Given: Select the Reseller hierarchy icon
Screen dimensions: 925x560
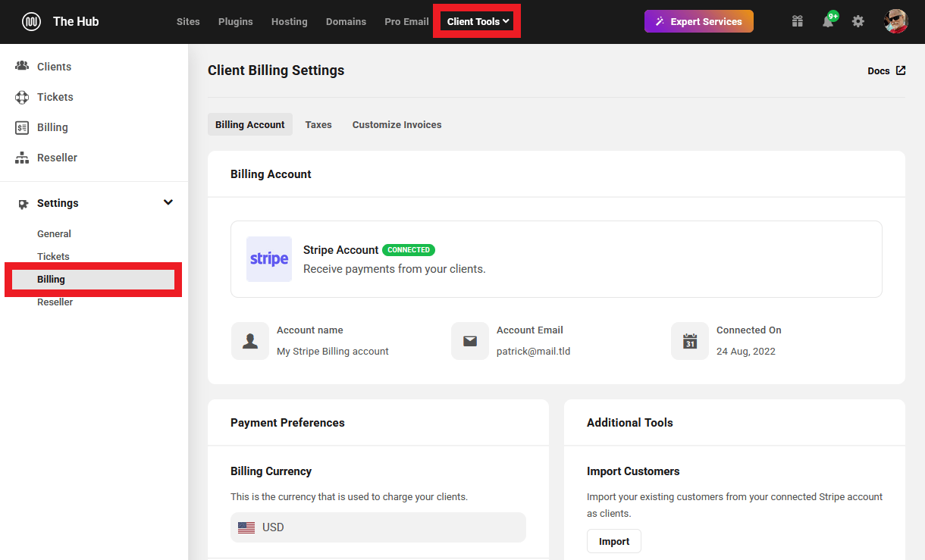Looking at the screenshot, I should 24,157.
